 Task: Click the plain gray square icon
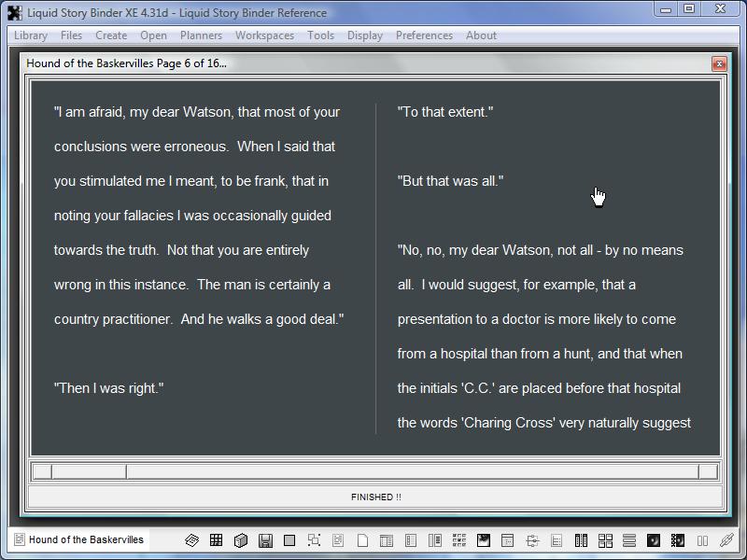click(289, 540)
